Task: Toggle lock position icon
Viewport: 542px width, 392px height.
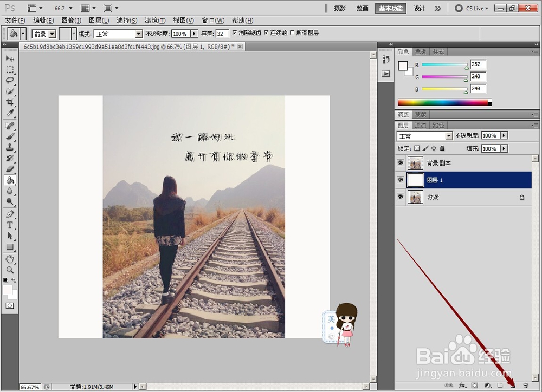Action: point(434,148)
